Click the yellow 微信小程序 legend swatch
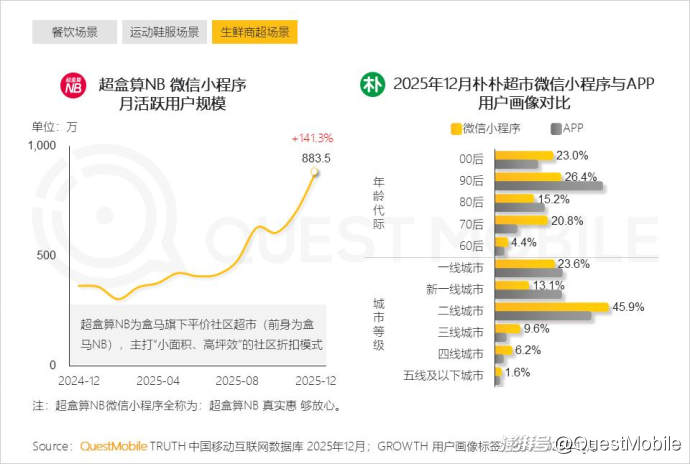Viewport: 690px width, 464px height. [x=456, y=128]
